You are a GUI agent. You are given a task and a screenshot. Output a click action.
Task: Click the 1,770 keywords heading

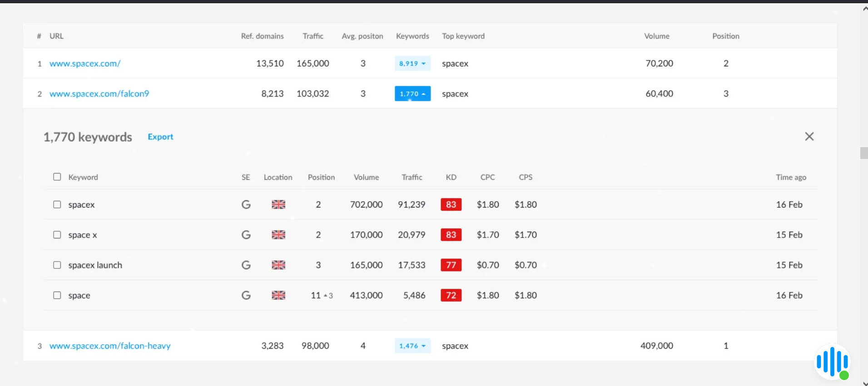pos(88,137)
